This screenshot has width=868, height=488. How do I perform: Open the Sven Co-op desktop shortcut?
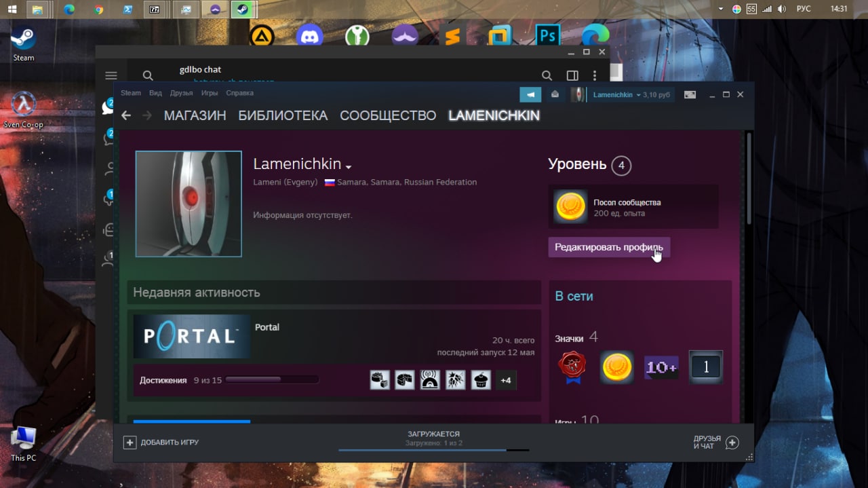(x=23, y=109)
